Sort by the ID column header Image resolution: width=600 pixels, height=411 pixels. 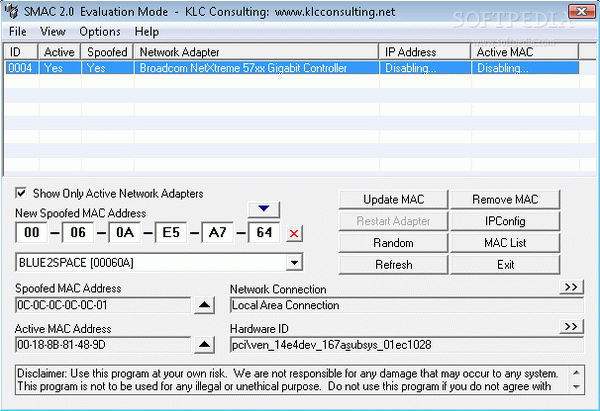click(x=21, y=52)
